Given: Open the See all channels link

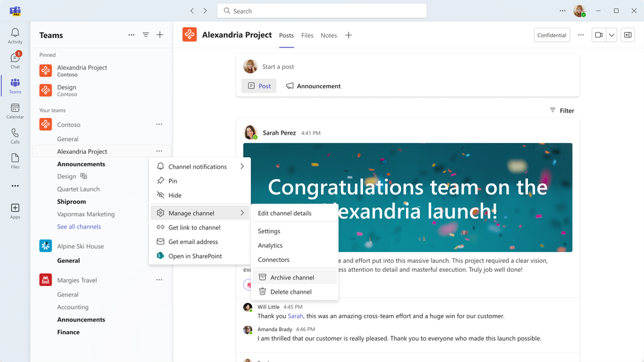Looking at the screenshot, I should pyautogui.click(x=79, y=227).
